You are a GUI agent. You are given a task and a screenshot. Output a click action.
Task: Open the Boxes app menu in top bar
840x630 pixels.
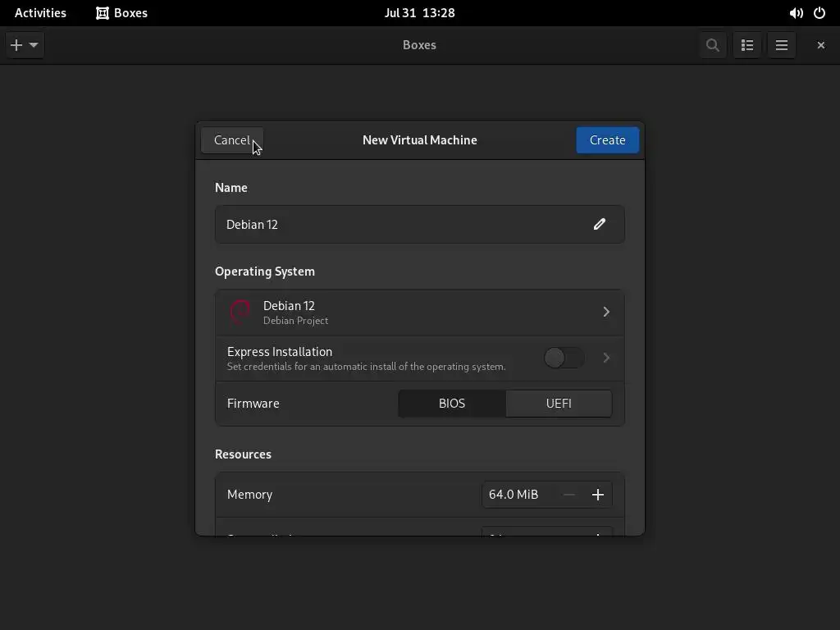[121, 13]
